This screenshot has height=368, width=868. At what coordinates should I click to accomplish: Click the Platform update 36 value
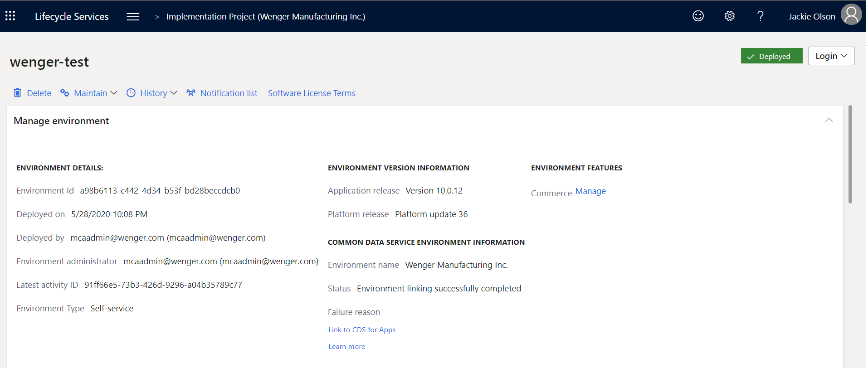431,214
